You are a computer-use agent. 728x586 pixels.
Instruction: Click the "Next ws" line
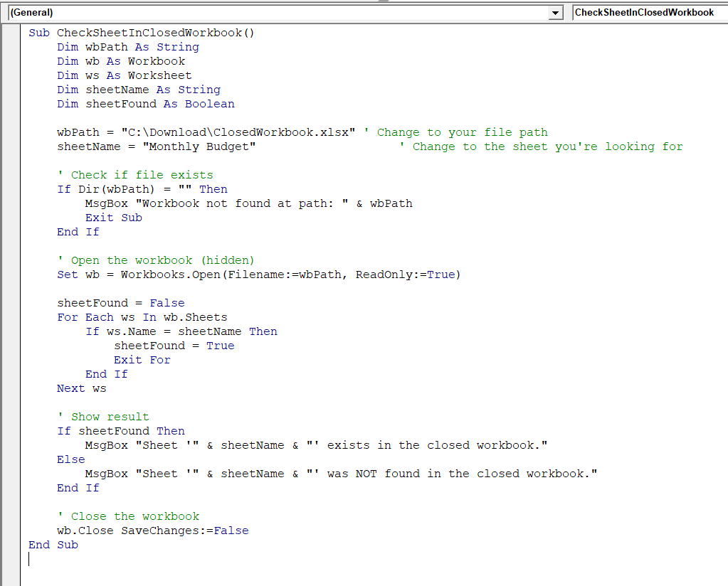(81, 388)
